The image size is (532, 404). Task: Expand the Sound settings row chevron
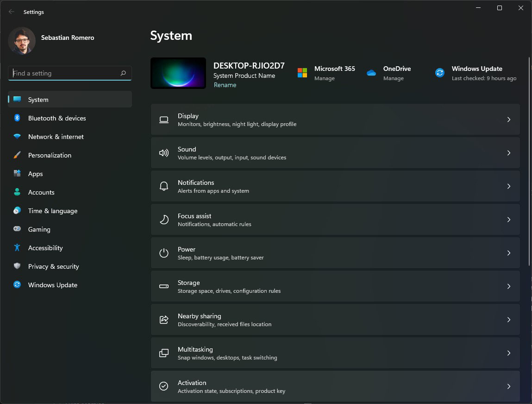tap(508, 153)
